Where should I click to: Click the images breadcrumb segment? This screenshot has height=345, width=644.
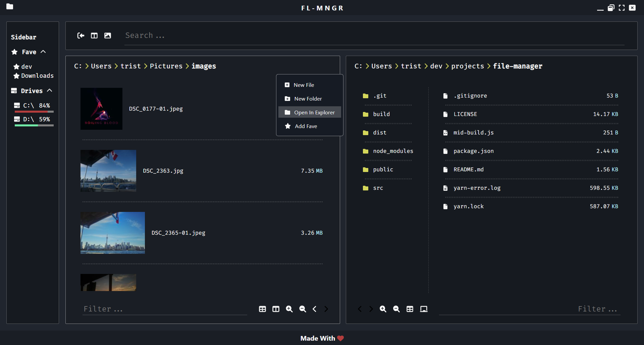[204, 66]
